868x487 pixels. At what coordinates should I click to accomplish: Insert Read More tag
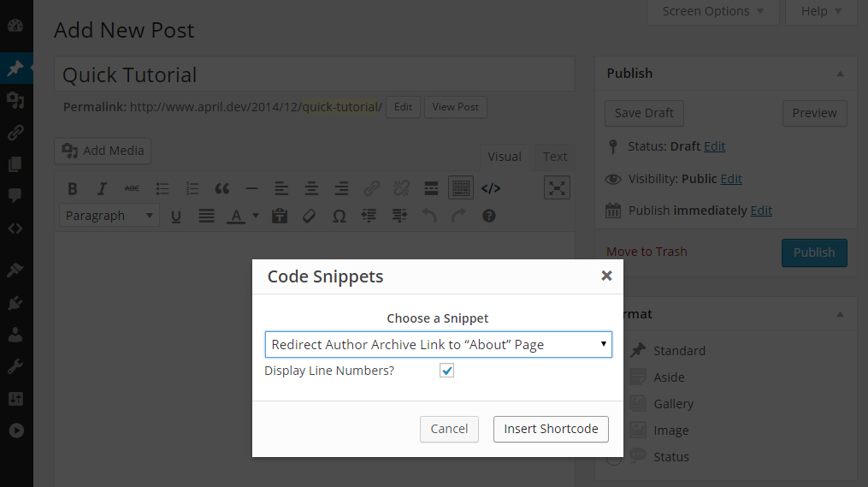click(431, 188)
